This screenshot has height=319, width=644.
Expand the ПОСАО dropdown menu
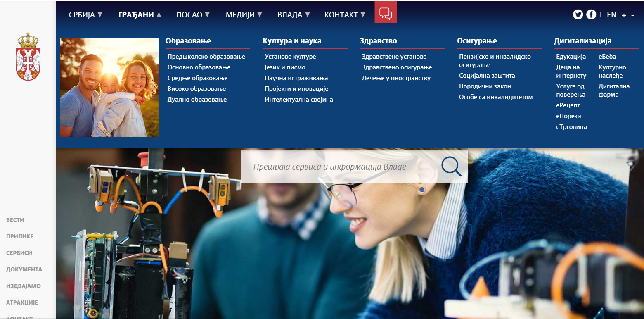click(193, 15)
